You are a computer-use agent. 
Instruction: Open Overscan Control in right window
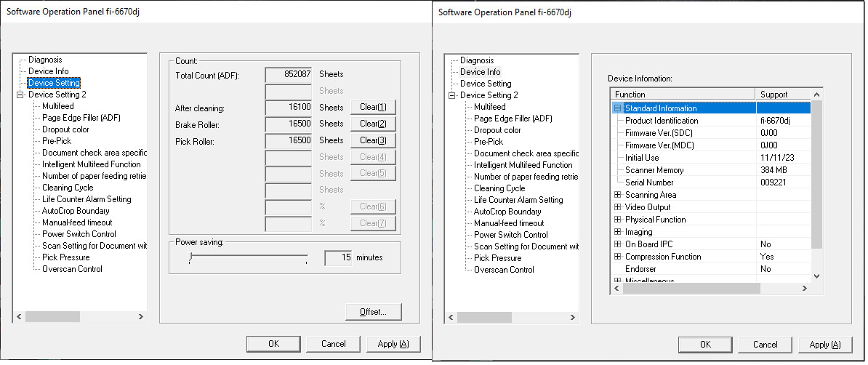point(504,270)
